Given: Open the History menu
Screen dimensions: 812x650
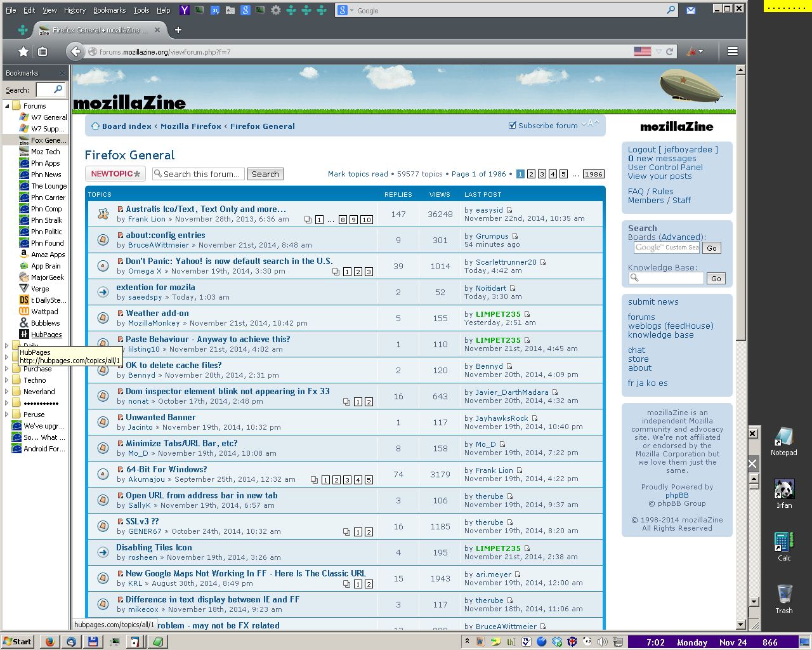Looking at the screenshot, I should (75, 10).
